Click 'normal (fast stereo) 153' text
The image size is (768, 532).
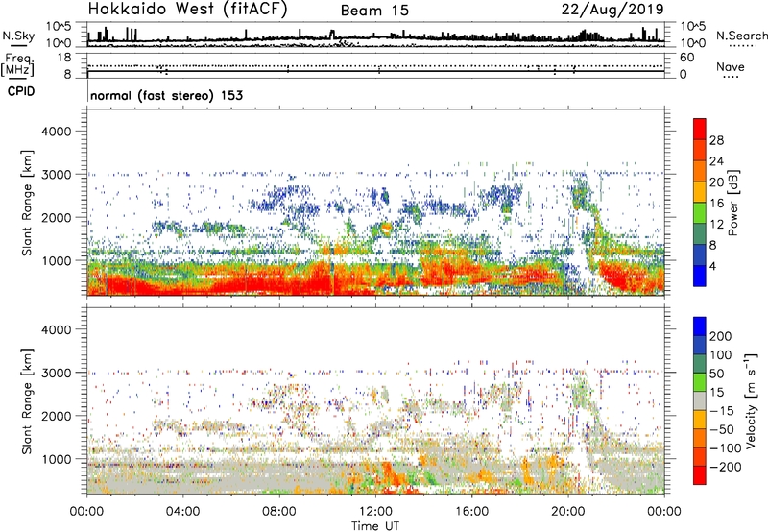166,95
